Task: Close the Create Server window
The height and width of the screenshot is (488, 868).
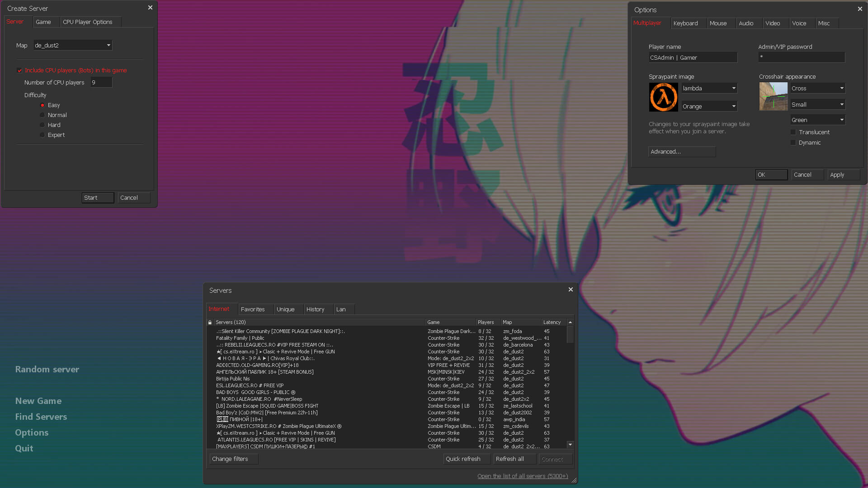Action: (150, 8)
